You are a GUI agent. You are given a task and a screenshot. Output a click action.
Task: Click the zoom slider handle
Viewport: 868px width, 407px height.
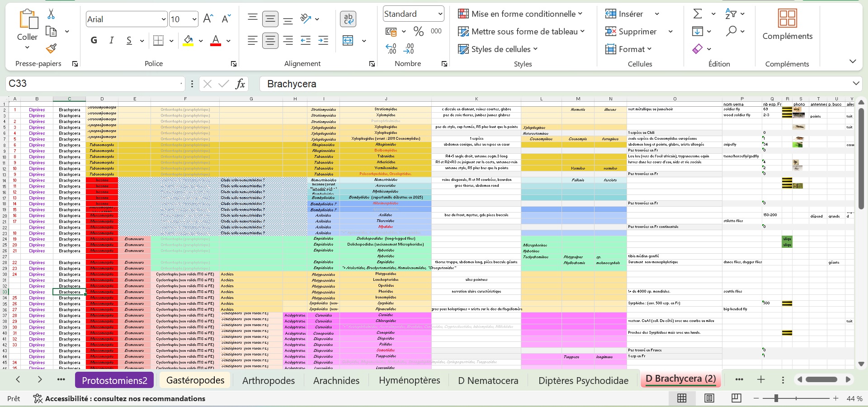776,398
